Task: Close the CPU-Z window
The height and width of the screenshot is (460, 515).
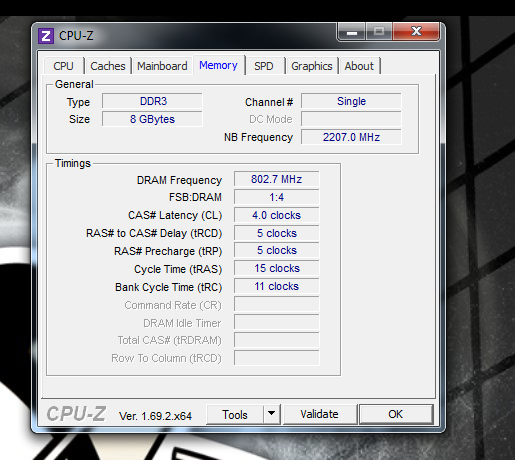Action: click(416, 32)
